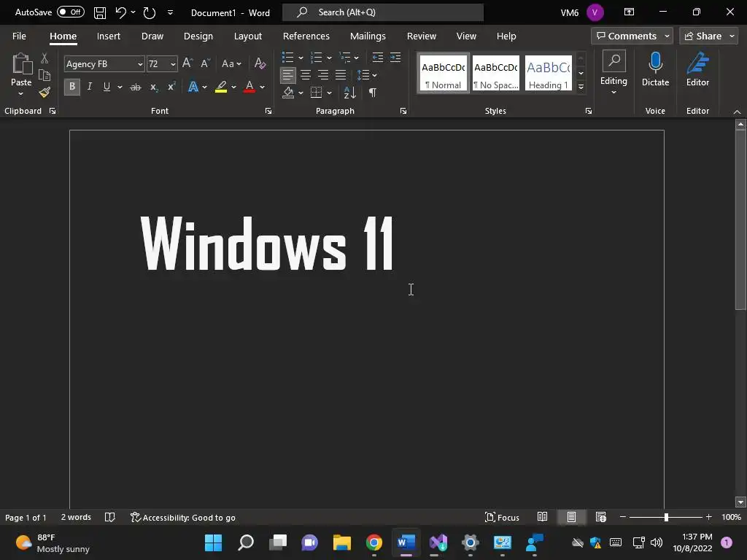Decrease font size with smaller A icon
The width and height of the screenshot is (747, 560).
click(205, 63)
